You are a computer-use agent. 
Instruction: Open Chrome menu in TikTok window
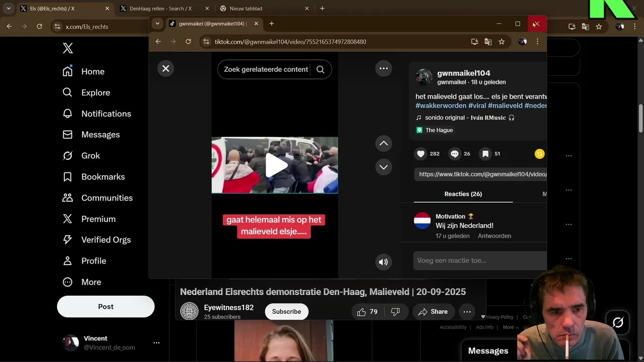click(537, 42)
